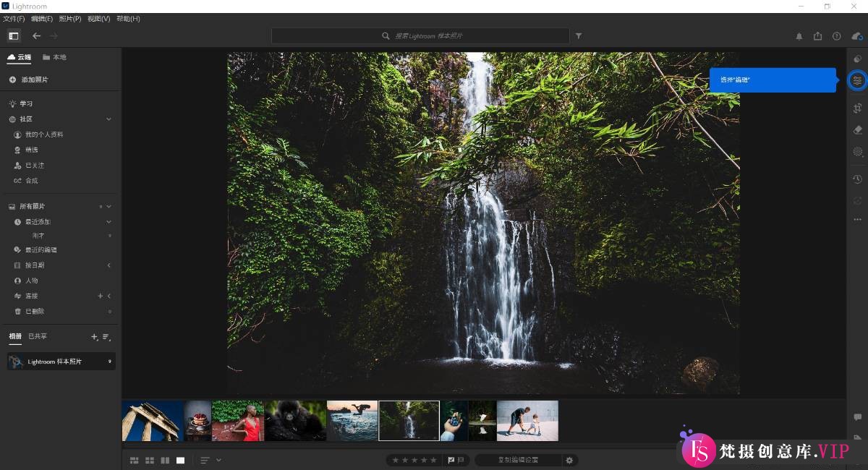This screenshot has width=868, height=470.
Task: Go back with the left arrow
Action: (36, 35)
